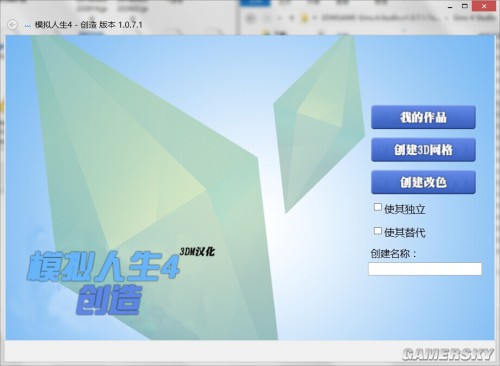Image resolution: width=500 pixels, height=366 pixels.
Task: Minimize the Sims 4 Studio window
Action: click(450, 7)
